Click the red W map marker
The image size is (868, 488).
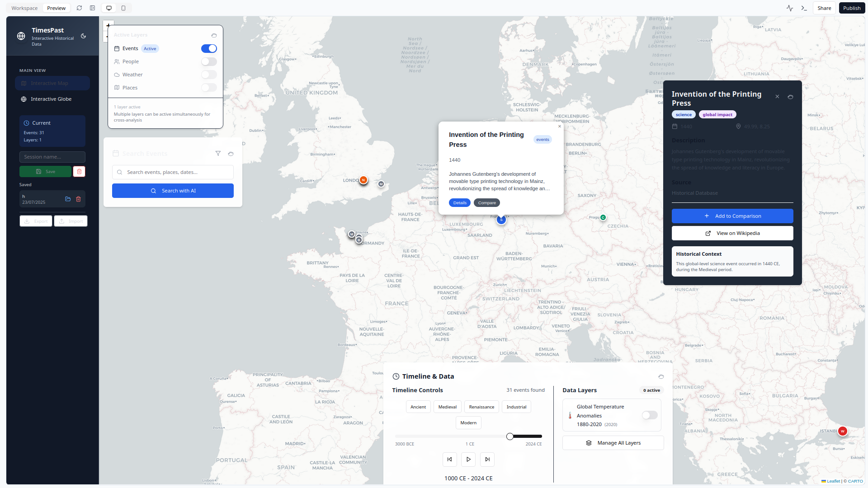click(x=842, y=431)
